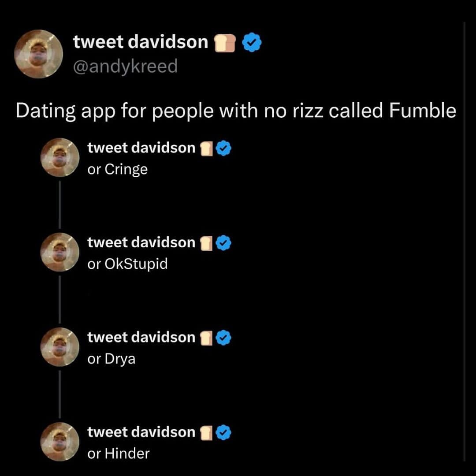Click the main tweet's profile picture
476x476 pixels.
(38, 54)
